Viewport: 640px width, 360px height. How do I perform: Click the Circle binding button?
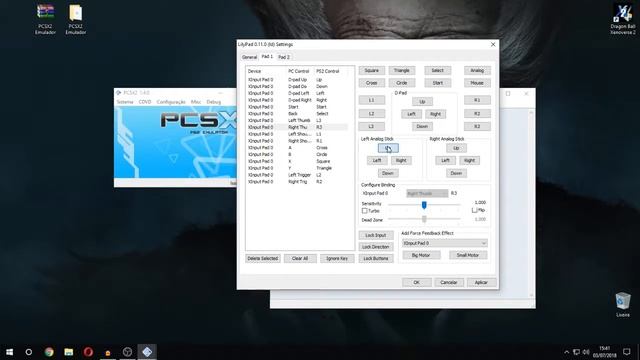tap(402, 83)
